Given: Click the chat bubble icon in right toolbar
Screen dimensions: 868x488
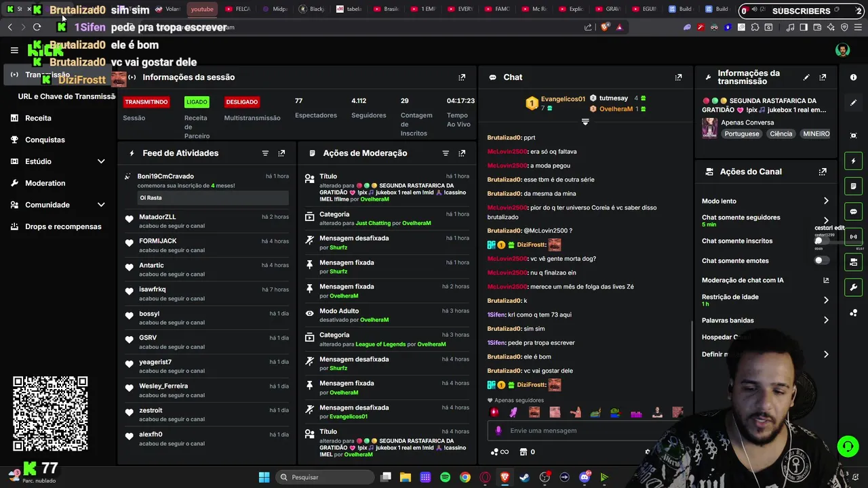Looking at the screenshot, I should click(x=854, y=211).
